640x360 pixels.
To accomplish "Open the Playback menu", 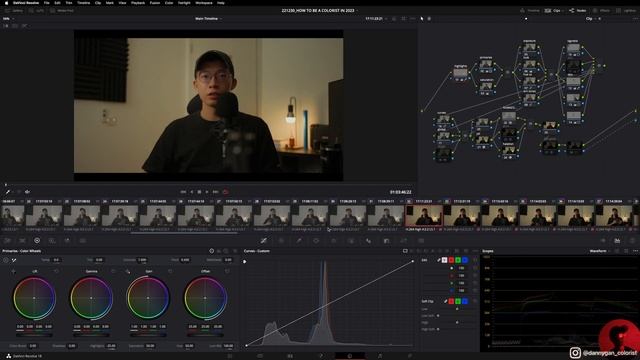I will point(138,3).
